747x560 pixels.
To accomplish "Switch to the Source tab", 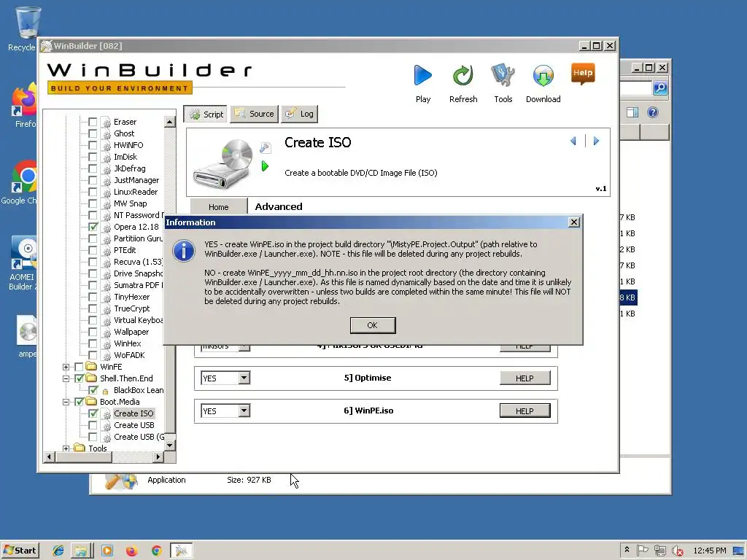I will click(255, 114).
